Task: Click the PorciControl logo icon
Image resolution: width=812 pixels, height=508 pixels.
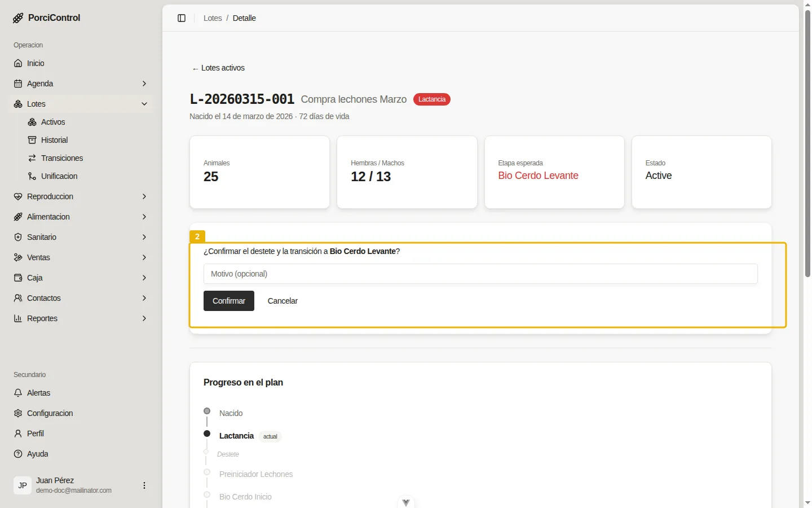Action: coord(18,18)
